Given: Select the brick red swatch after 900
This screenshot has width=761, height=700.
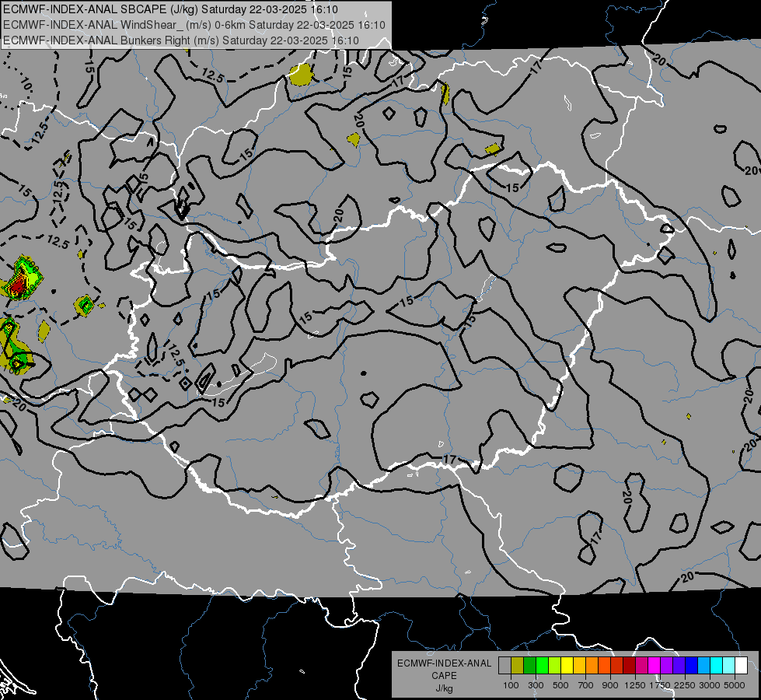Looking at the screenshot, I should coord(617,665).
